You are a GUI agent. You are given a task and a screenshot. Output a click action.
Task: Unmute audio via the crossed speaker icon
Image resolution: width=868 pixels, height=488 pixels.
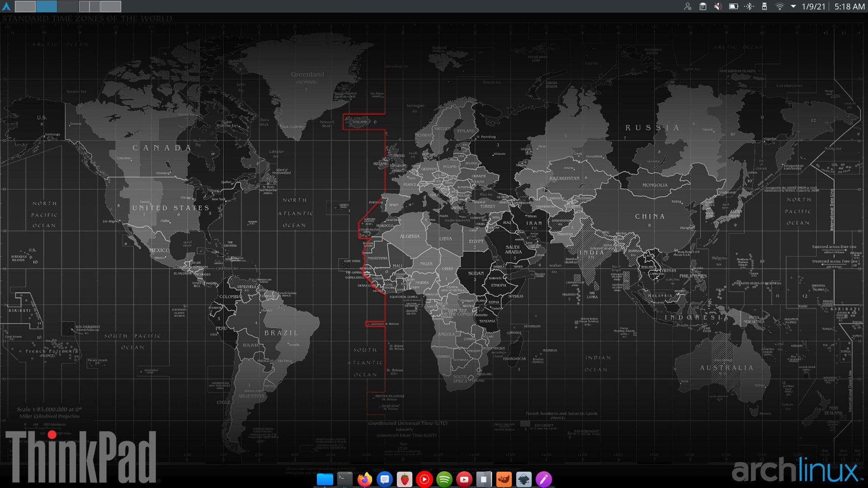(x=719, y=6)
